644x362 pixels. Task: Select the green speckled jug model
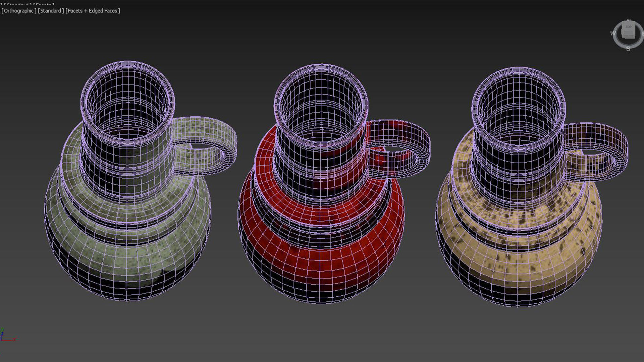point(141,181)
